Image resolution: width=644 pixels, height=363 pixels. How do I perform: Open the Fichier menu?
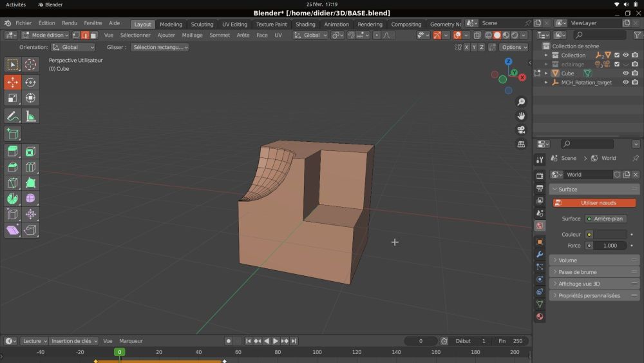23,23
